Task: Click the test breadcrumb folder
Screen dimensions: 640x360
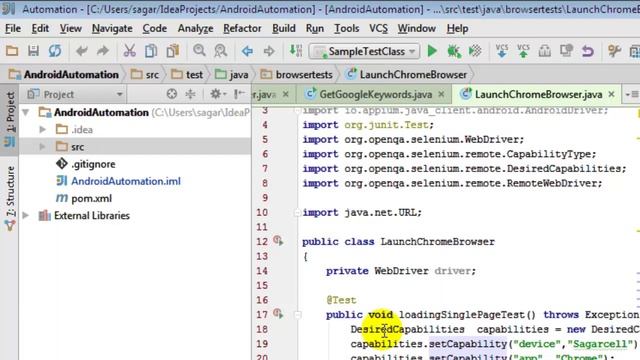Action: pos(187,75)
